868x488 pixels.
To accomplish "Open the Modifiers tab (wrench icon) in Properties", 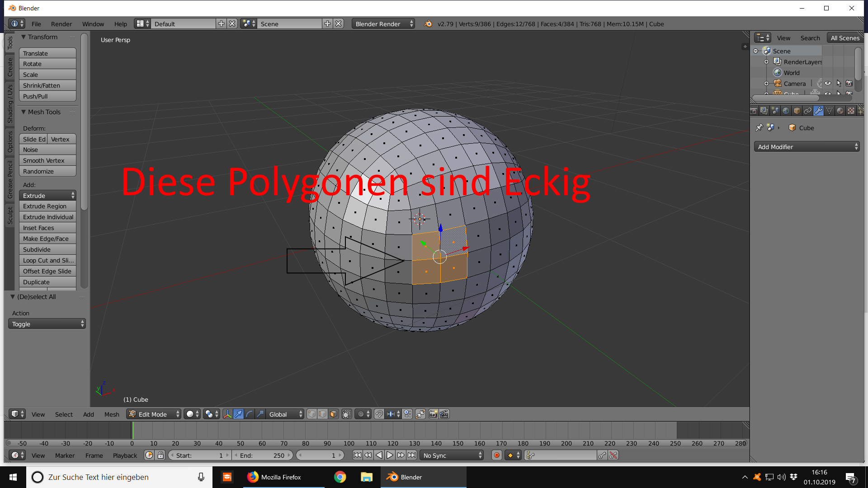I will point(819,111).
